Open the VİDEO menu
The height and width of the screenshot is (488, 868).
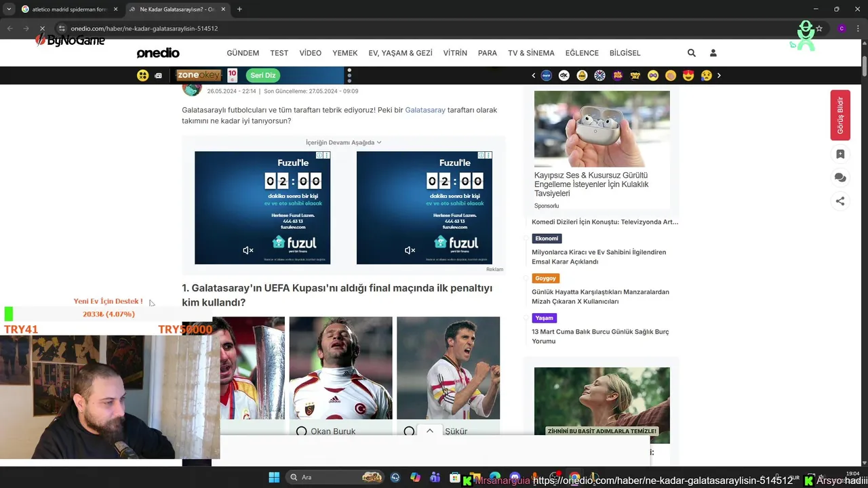point(311,53)
